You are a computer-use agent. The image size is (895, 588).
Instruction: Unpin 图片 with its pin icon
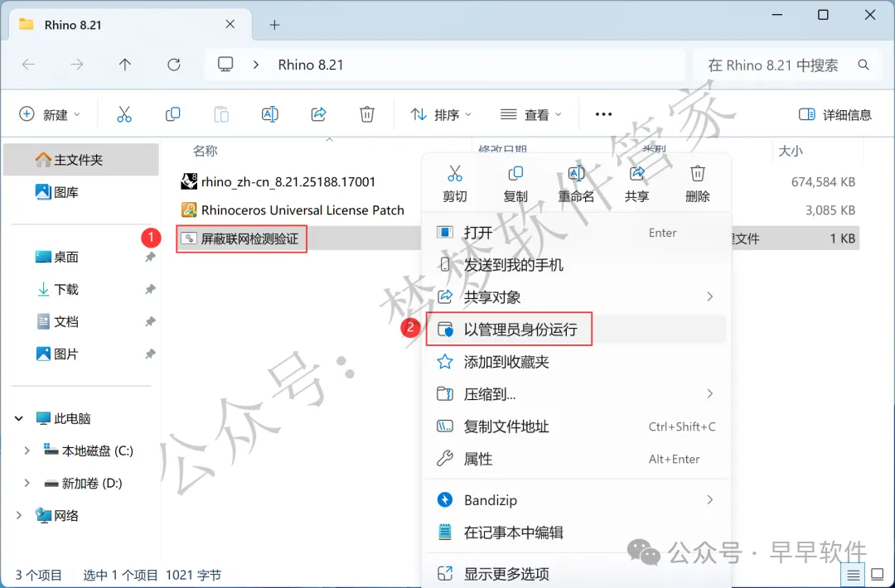tap(150, 354)
